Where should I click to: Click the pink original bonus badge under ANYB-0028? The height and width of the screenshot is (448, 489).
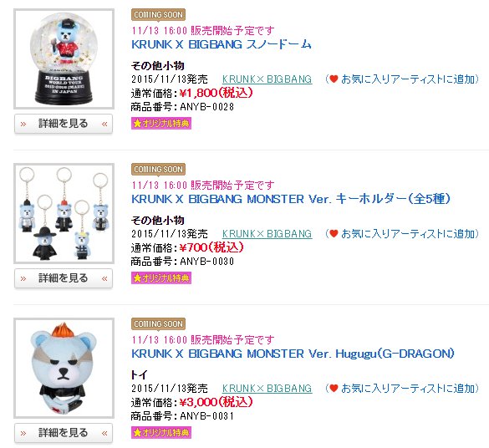(161, 124)
